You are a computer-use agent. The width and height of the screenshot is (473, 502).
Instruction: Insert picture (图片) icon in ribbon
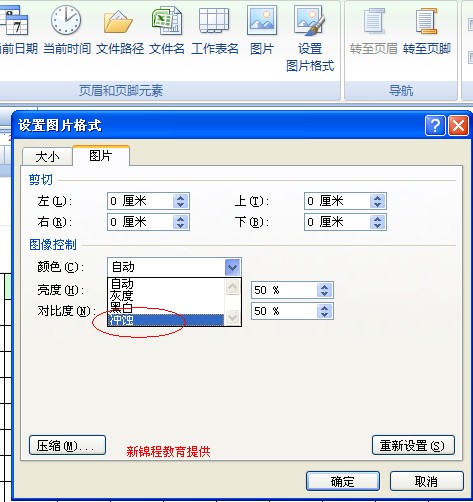pos(262,21)
